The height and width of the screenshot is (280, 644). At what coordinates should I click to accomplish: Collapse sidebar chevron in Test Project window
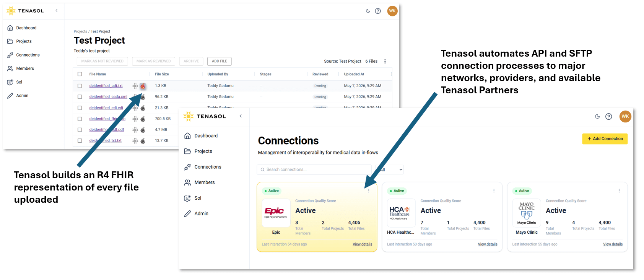[x=57, y=11]
